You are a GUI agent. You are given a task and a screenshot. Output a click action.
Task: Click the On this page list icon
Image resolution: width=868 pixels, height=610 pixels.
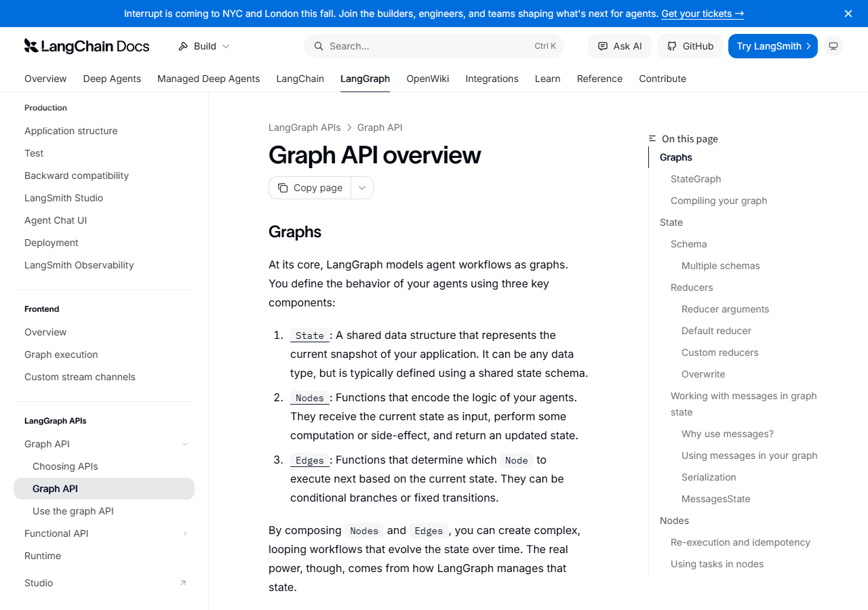(x=652, y=138)
